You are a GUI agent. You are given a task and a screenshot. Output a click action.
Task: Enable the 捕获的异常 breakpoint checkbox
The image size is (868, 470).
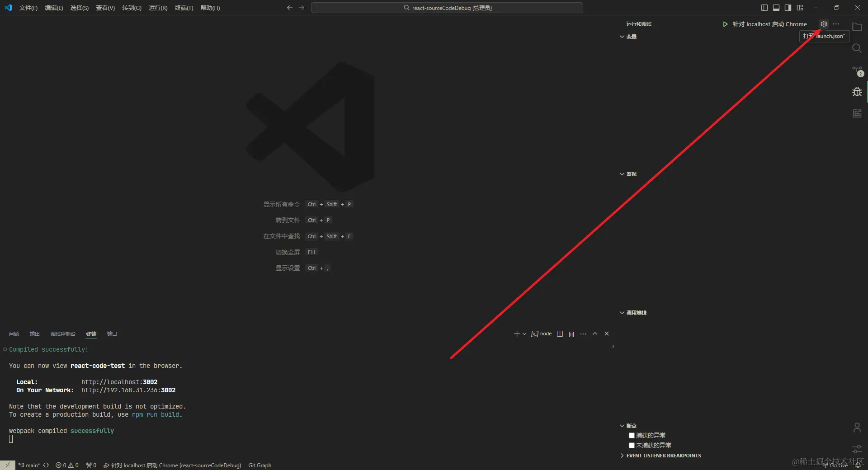click(632, 436)
